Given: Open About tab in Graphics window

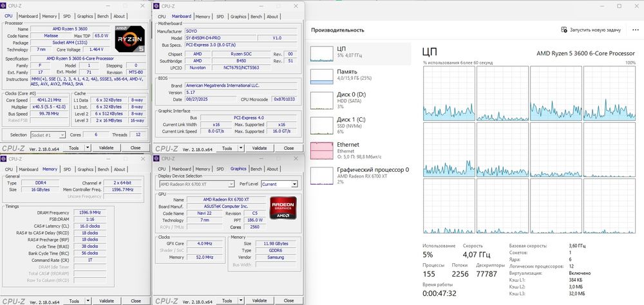Looking at the screenshot, I should point(272,169).
